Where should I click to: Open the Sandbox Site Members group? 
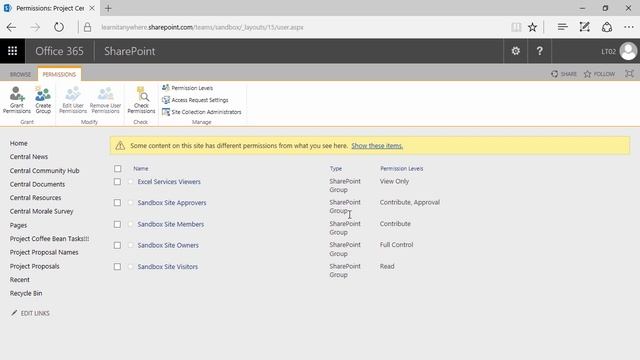click(171, 224)
